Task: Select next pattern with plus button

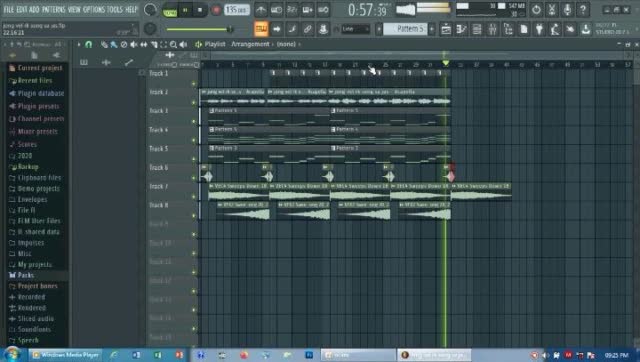Action: 431,29
